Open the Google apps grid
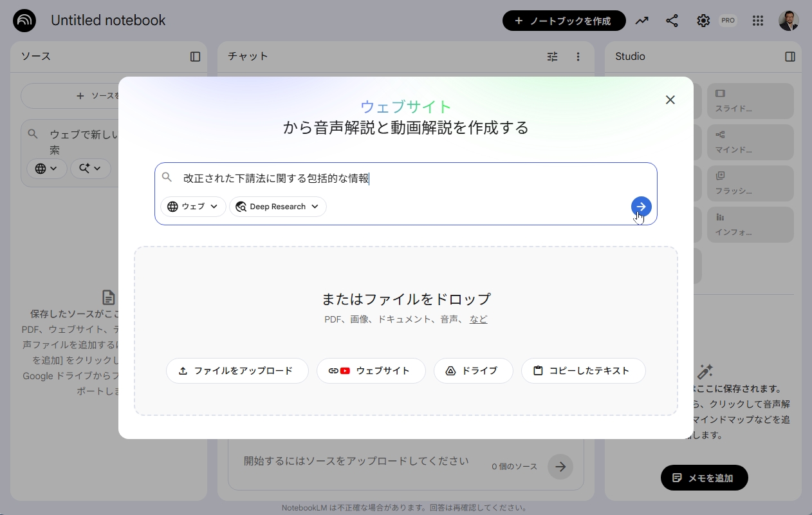Viewport: 812px width, 515px height. pyautogui.click(x=758, y=21)
